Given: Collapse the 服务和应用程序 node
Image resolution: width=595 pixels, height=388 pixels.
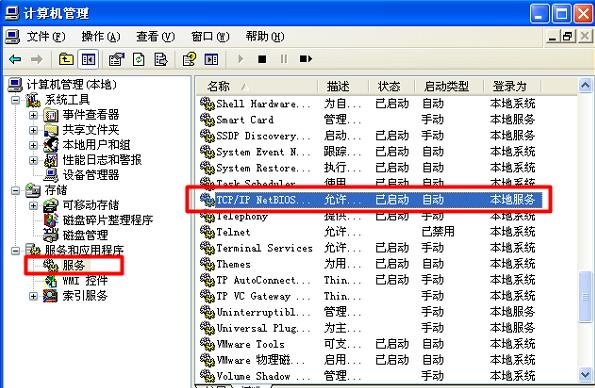Looking at the screenshot, I should [15, 251].
